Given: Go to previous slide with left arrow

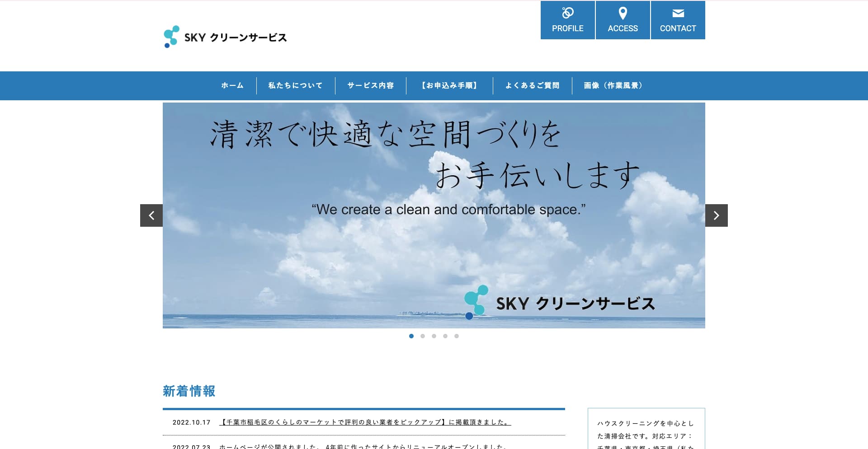Looking at the screenshot, I should [151, 215].
